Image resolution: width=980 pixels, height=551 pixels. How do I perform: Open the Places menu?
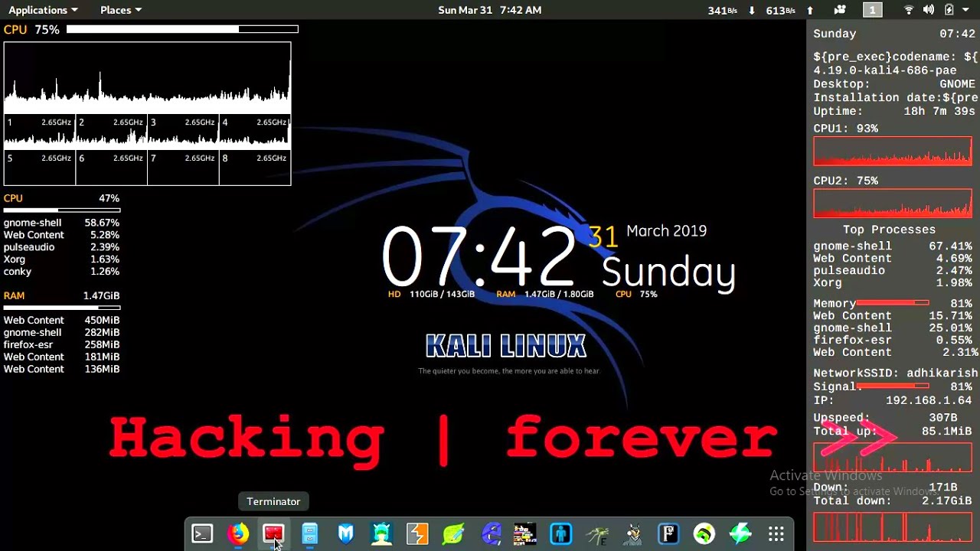pyautogui.click(x=121, y=10)
